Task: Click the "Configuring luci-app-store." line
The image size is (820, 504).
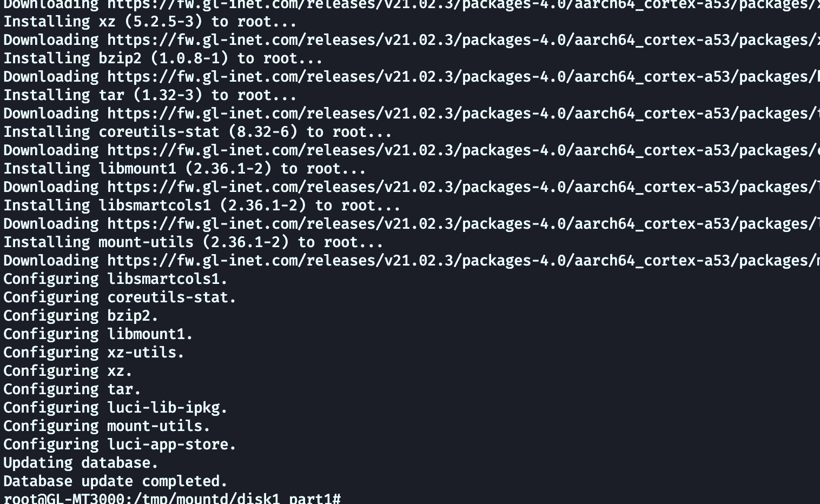Action: pos(120,445)
